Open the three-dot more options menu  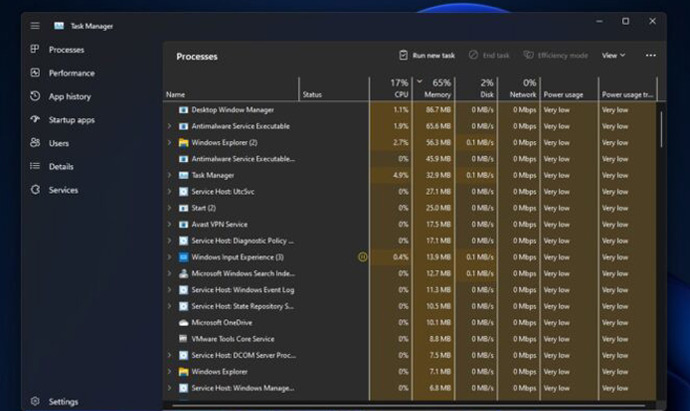click(x=650, y=55)
